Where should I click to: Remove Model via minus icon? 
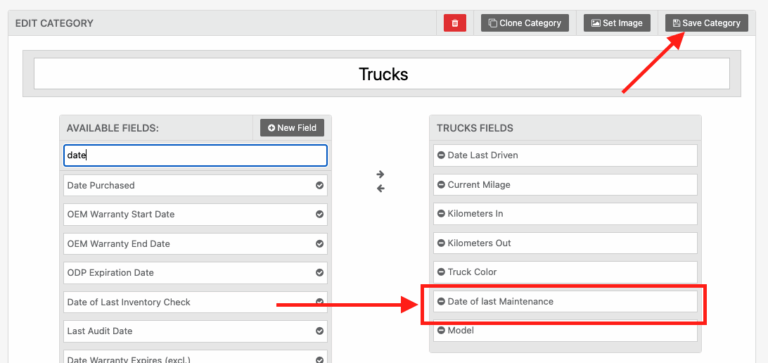tap(441, 331)
